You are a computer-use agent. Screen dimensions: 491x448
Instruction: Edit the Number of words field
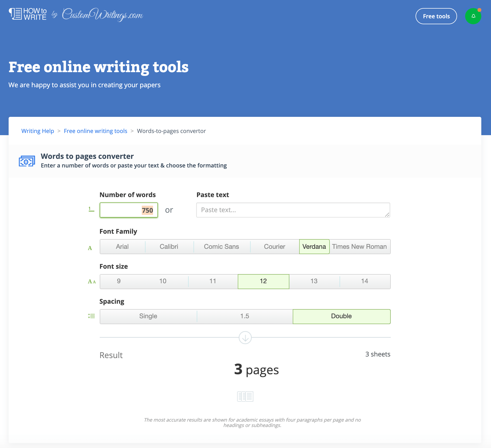[x=129, y=210]
